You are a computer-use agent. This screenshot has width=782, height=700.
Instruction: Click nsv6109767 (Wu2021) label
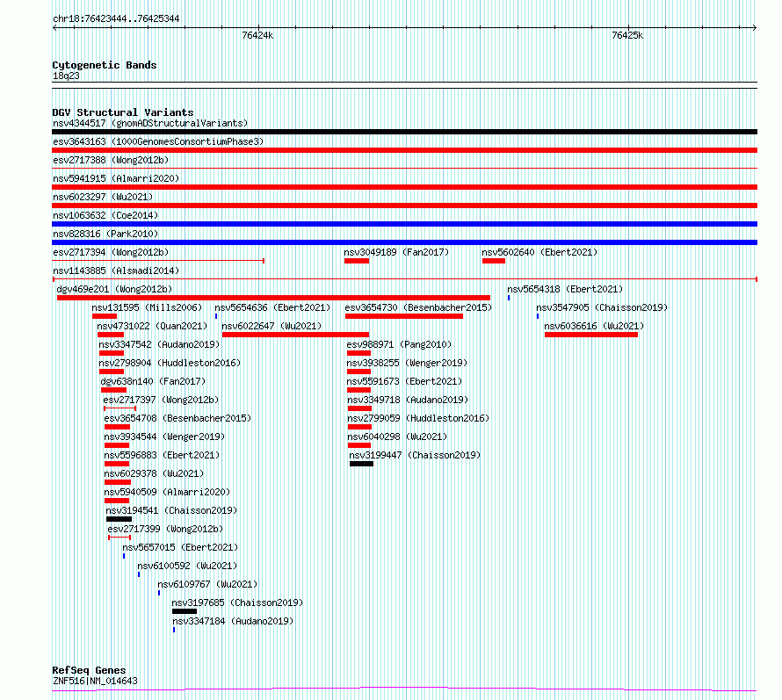[208, 584]
